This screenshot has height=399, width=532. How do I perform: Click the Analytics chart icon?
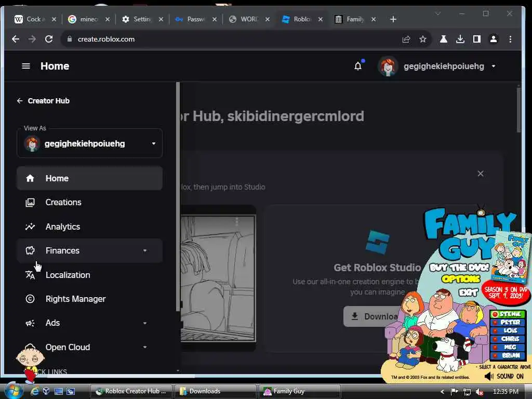[x=30, y=227]
